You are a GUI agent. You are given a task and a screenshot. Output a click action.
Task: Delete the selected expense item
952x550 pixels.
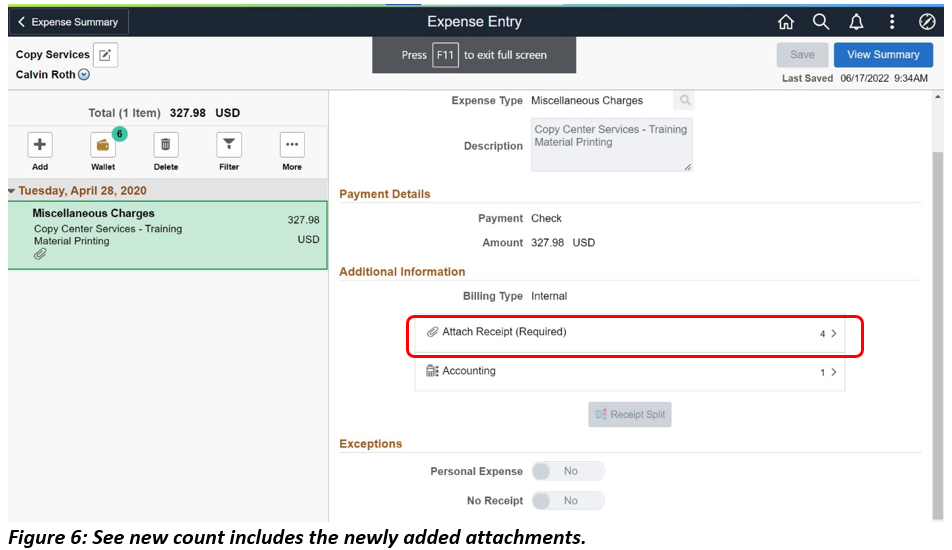click(166, 145)
